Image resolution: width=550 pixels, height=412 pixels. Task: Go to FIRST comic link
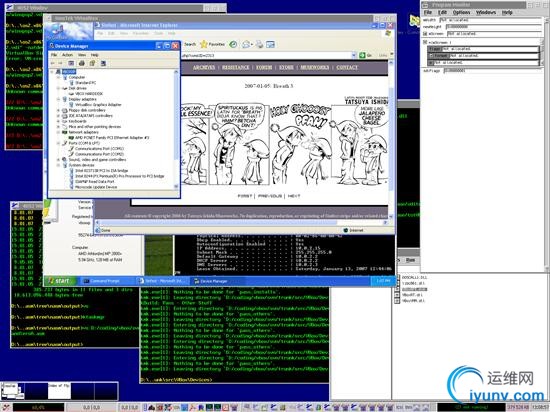point(245,196)
